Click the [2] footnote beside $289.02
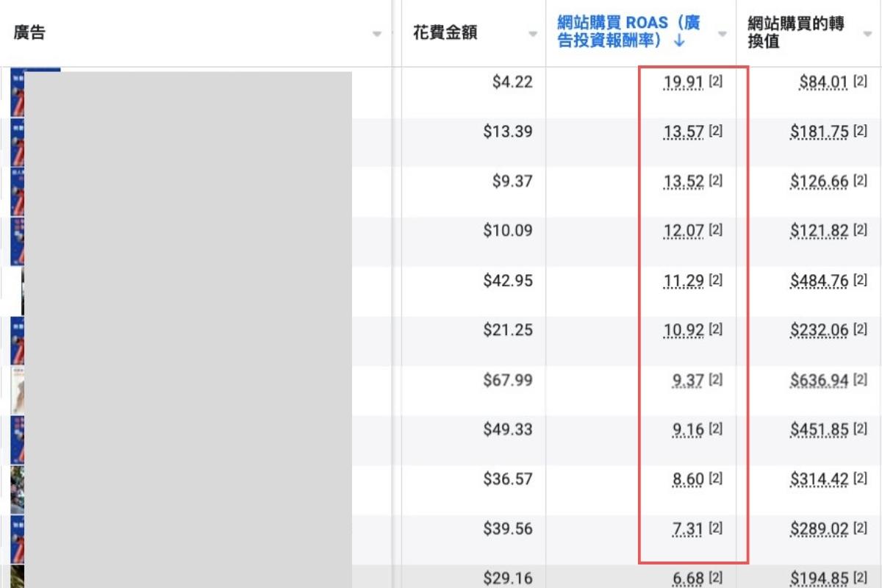 tap(860, 528)
